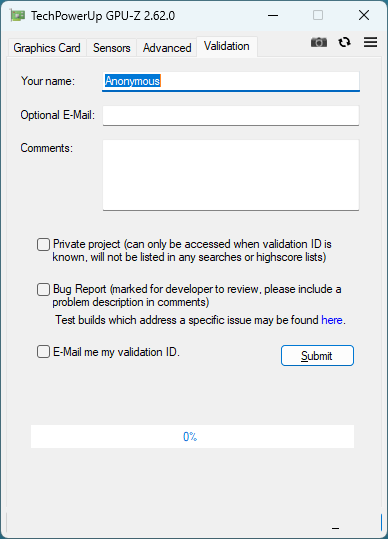Open the hamburger menu icon
This screenshot has width=388, height=539.
click(370, 42)
